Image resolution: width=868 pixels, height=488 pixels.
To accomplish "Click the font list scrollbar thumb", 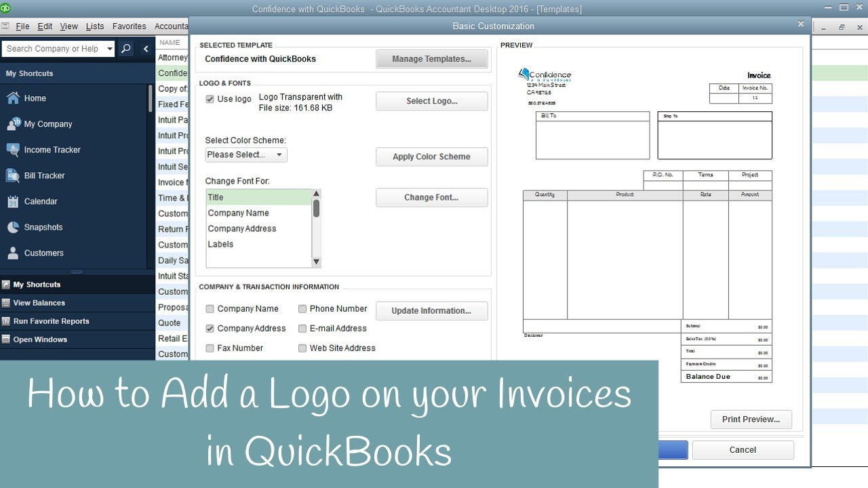I will point(316,209).
